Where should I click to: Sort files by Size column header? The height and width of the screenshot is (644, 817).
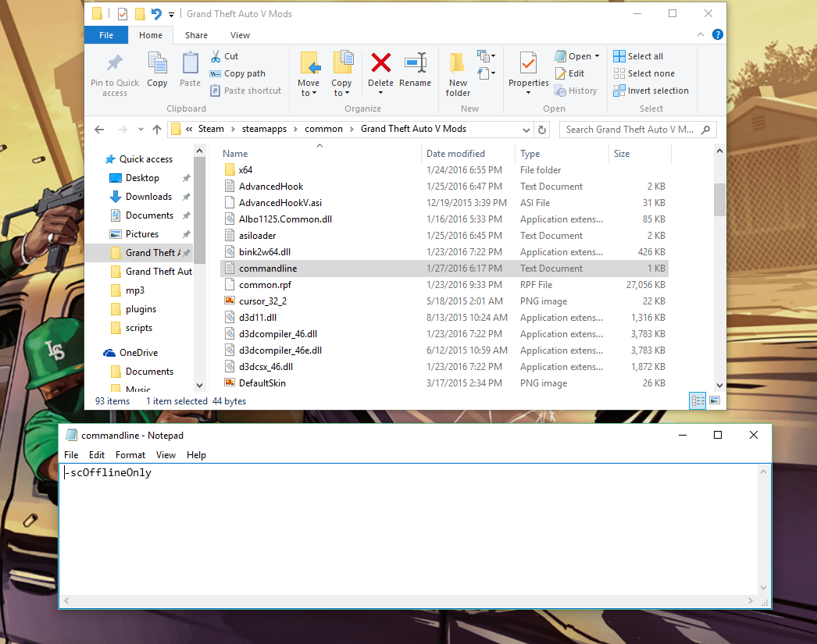coord(640,154)
